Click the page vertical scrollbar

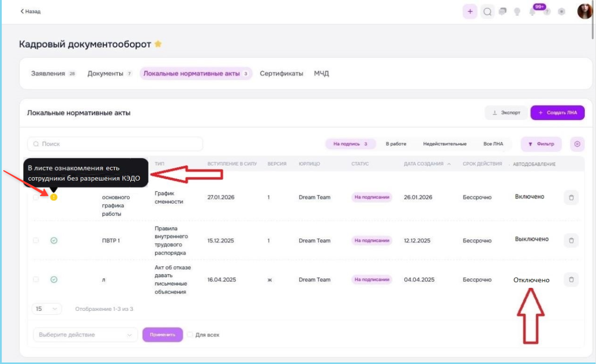click(x=593, y=21)
